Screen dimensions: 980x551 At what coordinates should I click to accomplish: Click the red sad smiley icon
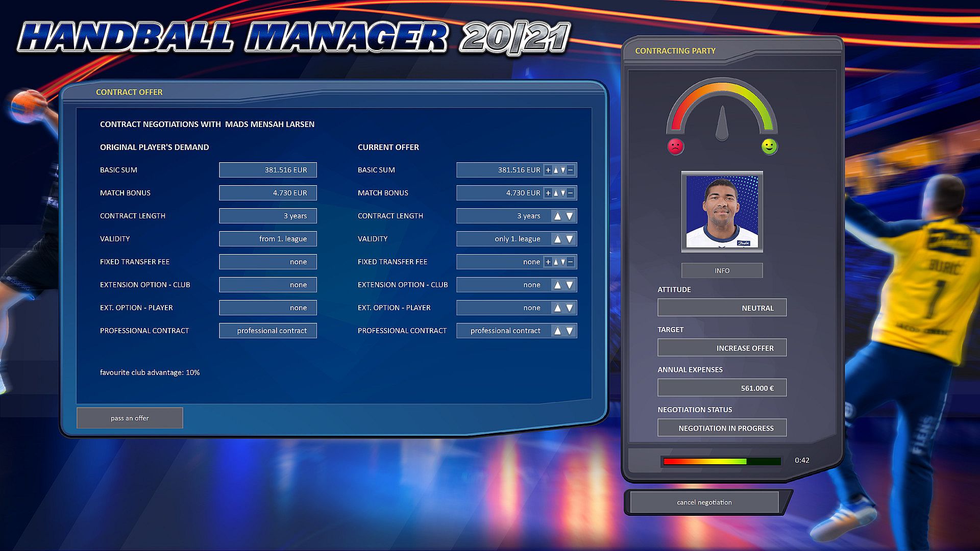pos(675,147)
